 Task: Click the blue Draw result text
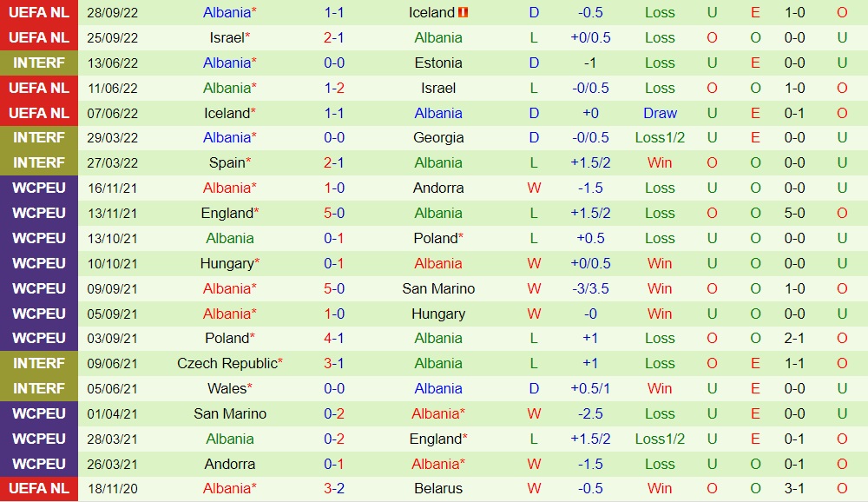tap(660, 113)
